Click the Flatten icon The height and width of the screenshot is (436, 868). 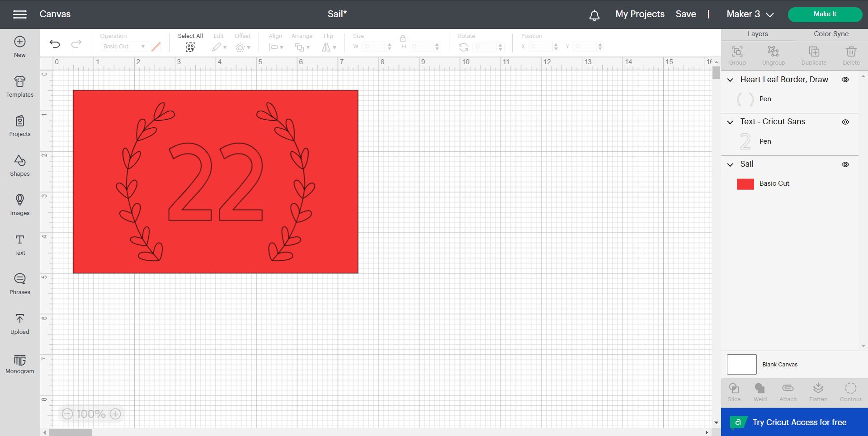click(x=818, y=391)
